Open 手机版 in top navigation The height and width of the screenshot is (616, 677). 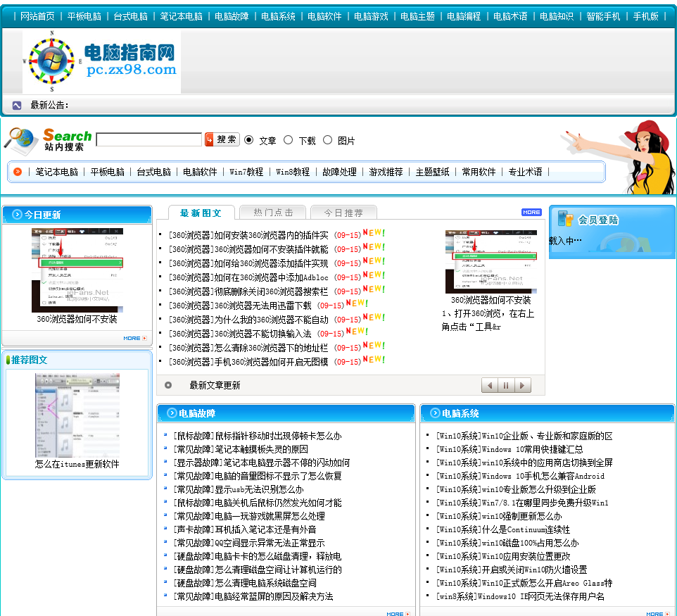tap(646, 16)
